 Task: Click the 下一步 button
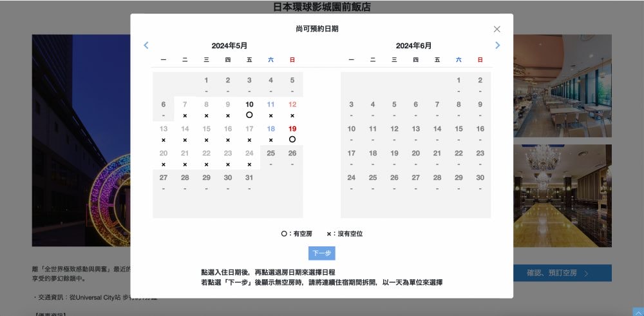(322, 253)
